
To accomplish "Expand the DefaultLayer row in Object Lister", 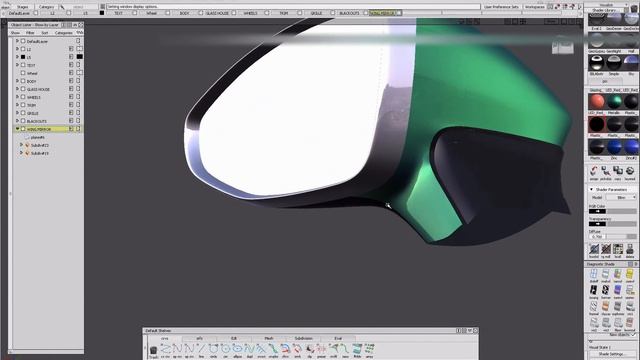I will pyautogui.click(x=17, y=41).
